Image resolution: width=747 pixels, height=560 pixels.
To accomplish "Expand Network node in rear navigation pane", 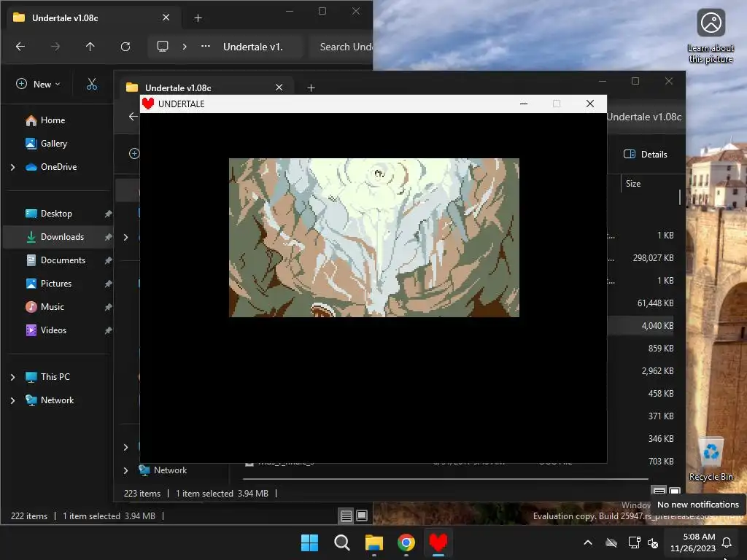I will 13,400.
